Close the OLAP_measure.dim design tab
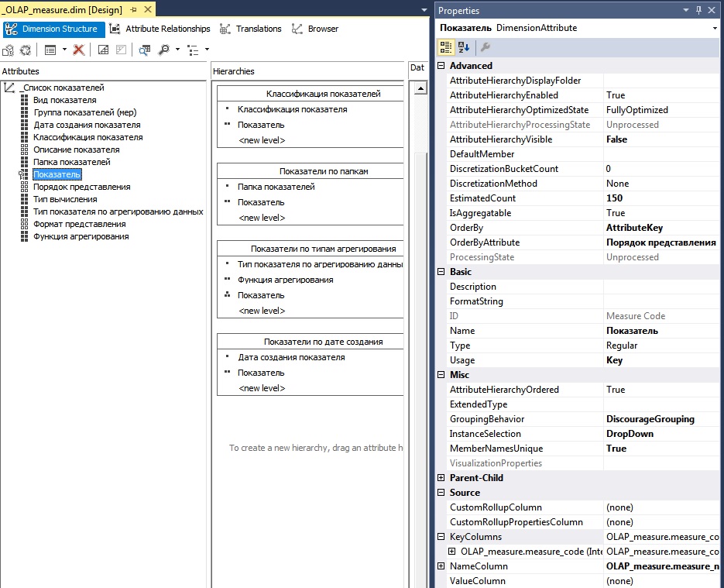This screenshot has height=588, width=724. click(148, 9)
